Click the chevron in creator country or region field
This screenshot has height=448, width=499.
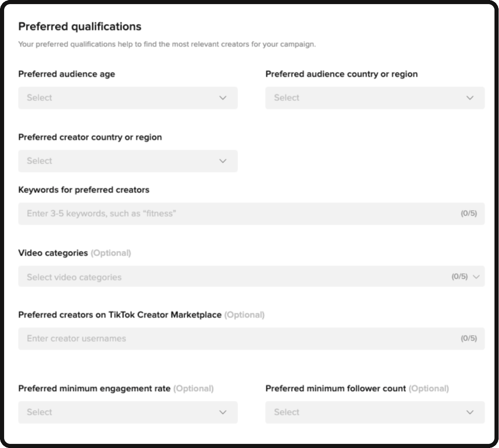coord(223,161)
